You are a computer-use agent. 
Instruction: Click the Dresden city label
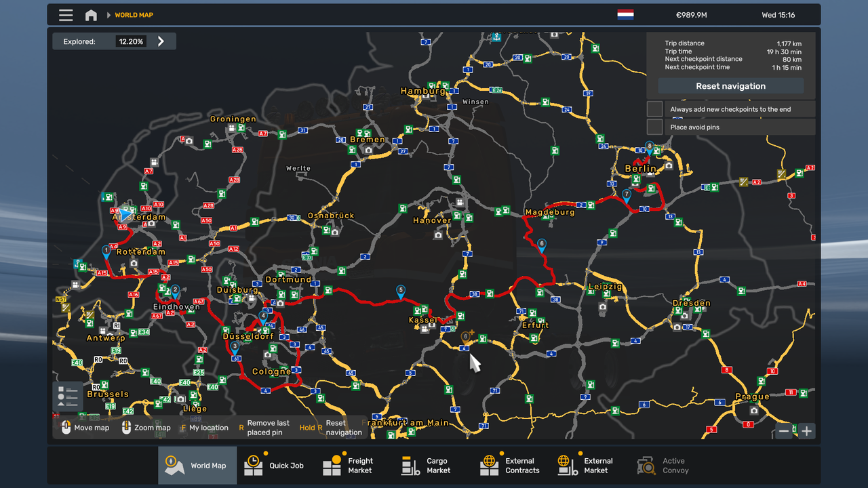click(x=692, y=303)
